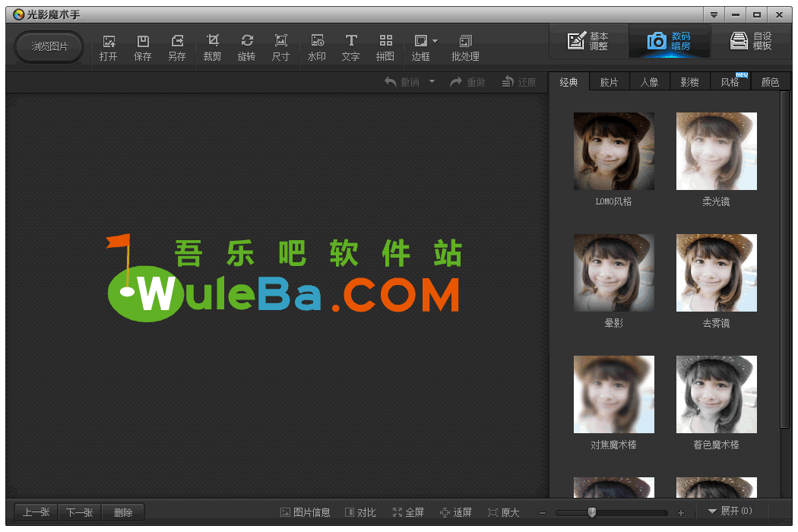This screenshot has width=798, height=532.
Task: Redo the edit with 重做
Action: click(467, 82)
